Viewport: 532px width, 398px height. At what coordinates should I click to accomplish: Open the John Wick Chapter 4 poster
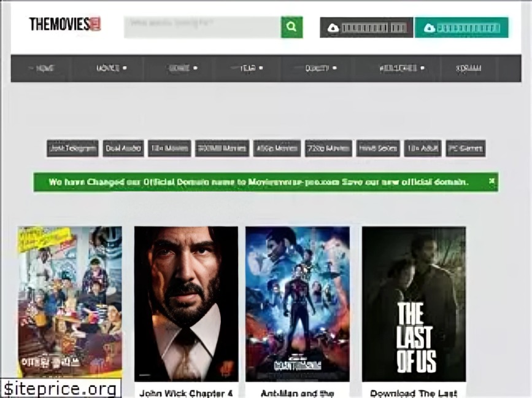click(x=186, y=303)
